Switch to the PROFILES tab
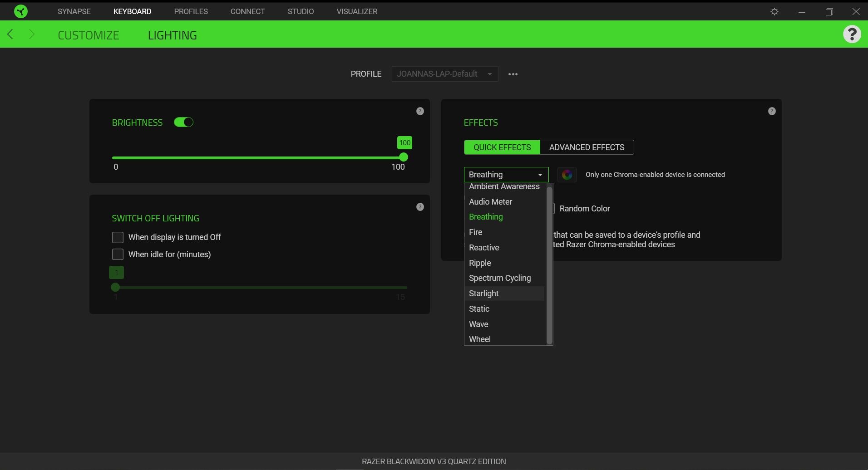Viewport: 868px width, 470px height. pos(191,11)
